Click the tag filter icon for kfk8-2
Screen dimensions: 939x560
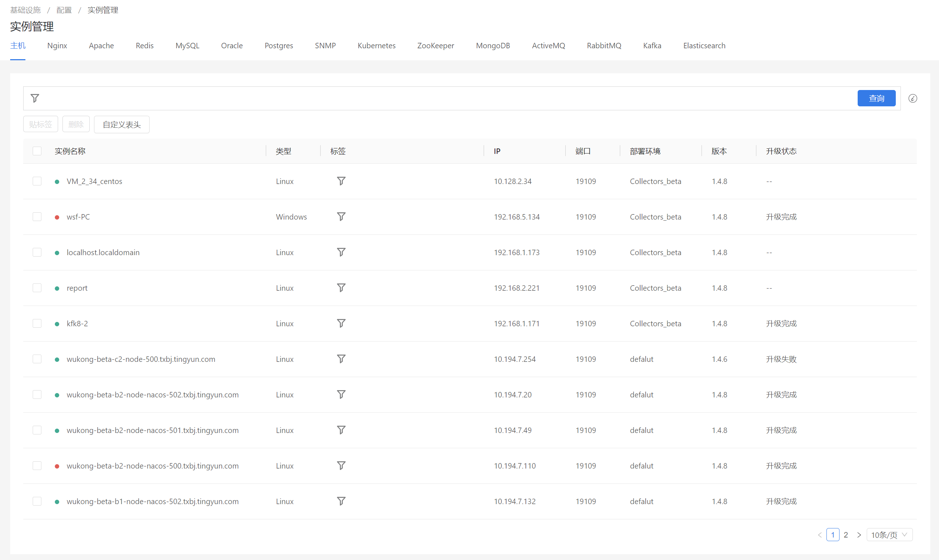(x=341, y=323)
